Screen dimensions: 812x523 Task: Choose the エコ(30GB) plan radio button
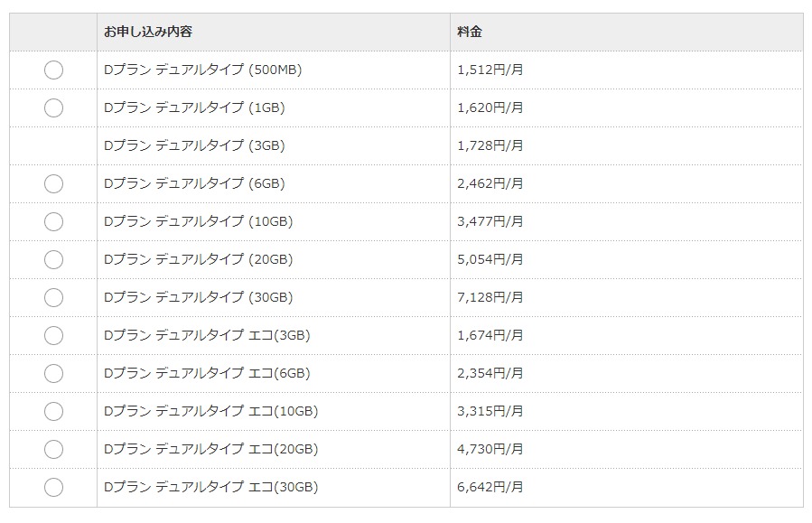click(x=53, y=488)
